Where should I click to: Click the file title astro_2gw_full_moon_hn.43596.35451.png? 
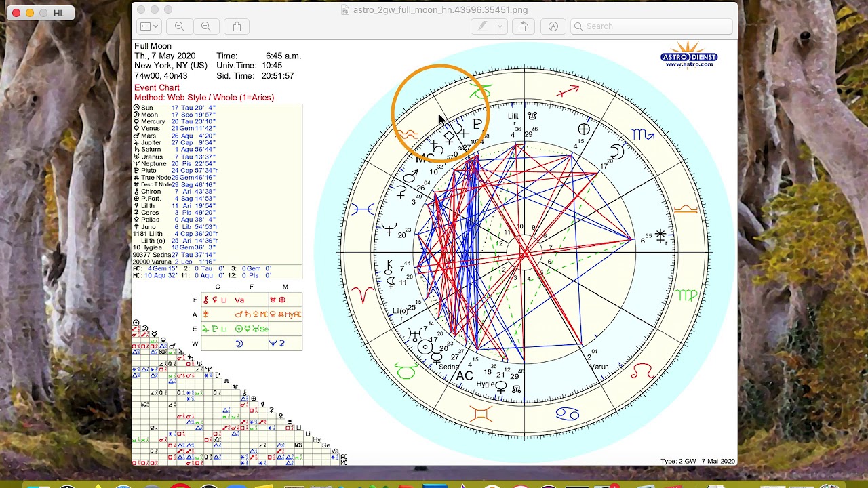(x=440, y=10)
